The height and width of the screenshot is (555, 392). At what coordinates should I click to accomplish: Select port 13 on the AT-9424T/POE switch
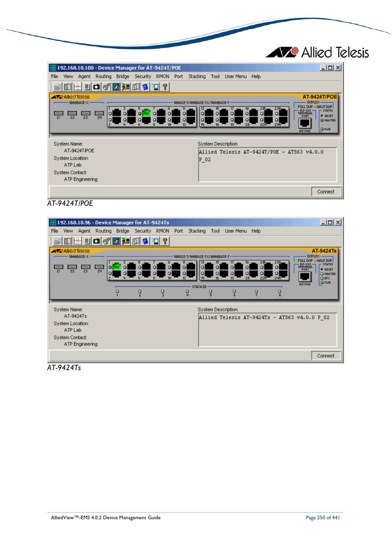click(209, 113)
